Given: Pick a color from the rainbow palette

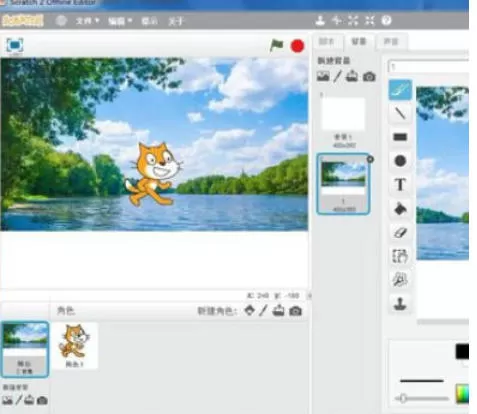Looking at the screenshot, I should [x=462, y=393].
